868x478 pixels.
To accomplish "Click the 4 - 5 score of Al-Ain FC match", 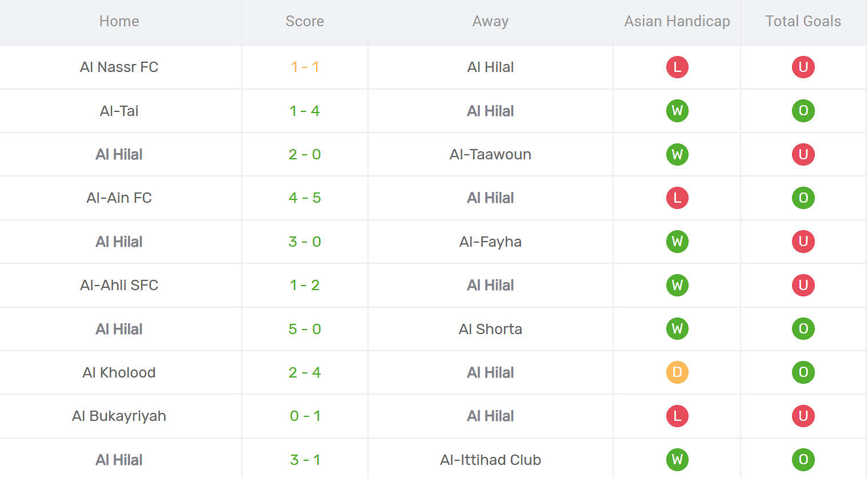I will tap(305, 198).
